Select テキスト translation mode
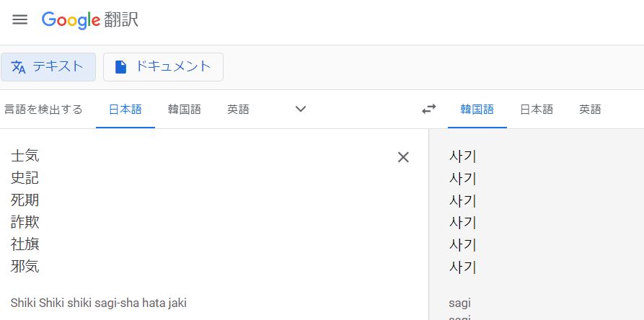Viewport: 644px width, 320px height. click(48, 67)
